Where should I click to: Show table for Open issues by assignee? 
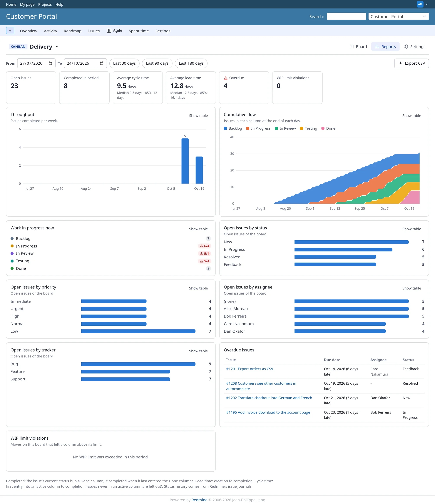click(412, 288)
